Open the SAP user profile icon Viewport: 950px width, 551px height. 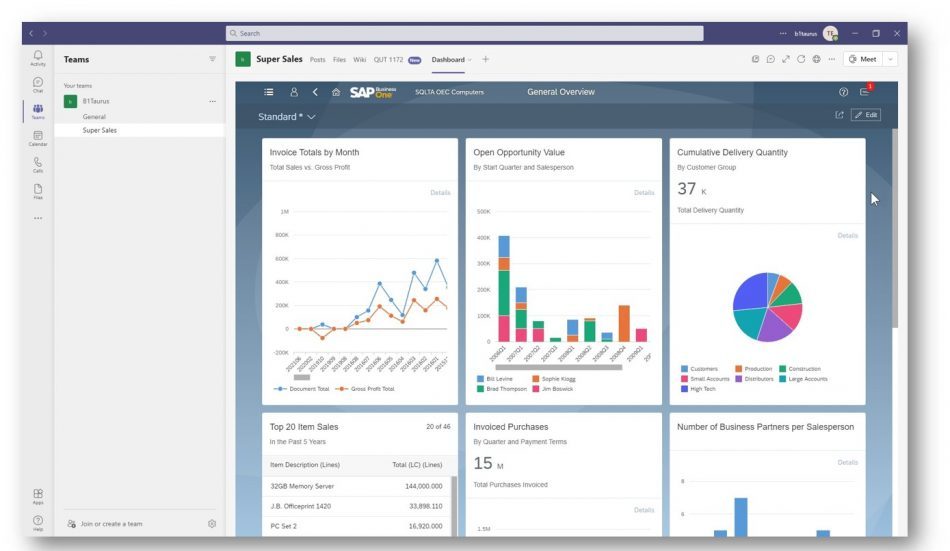[x=294, y=92]
